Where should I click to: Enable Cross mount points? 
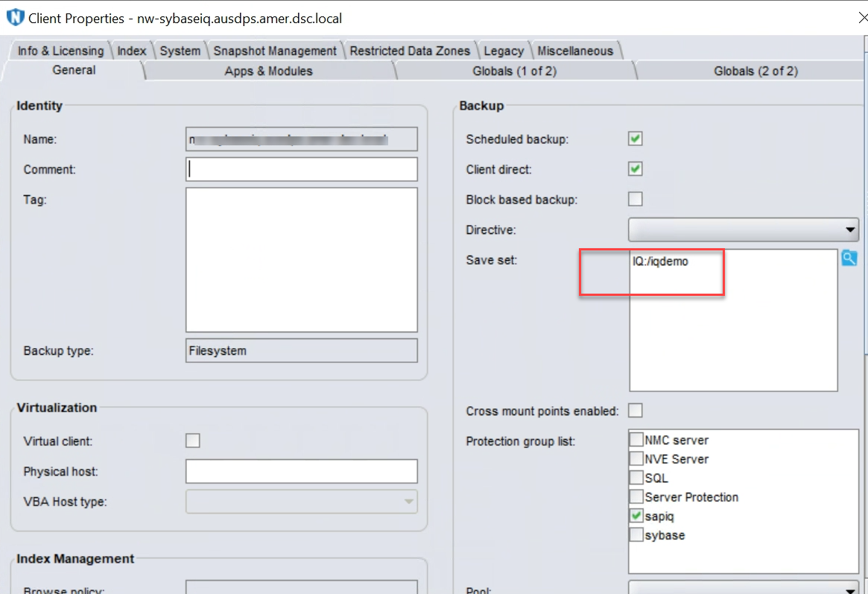click(x=635, y=410)
